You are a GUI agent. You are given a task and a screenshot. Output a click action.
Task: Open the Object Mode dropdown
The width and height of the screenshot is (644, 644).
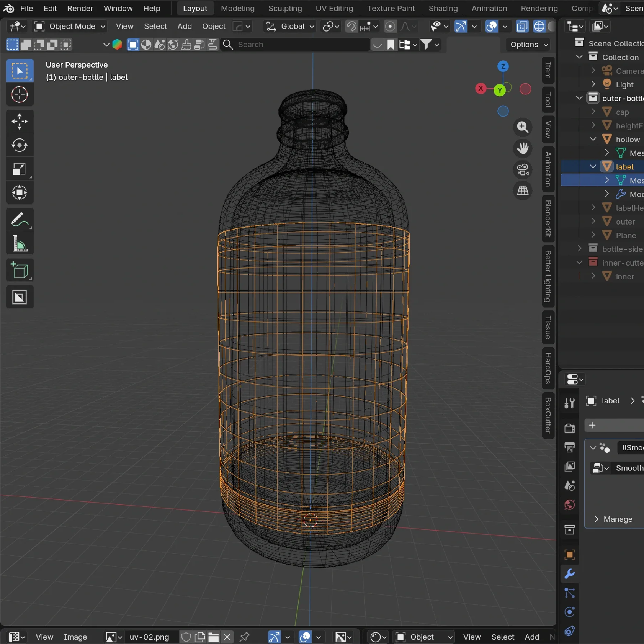click(x=69, y=26)
